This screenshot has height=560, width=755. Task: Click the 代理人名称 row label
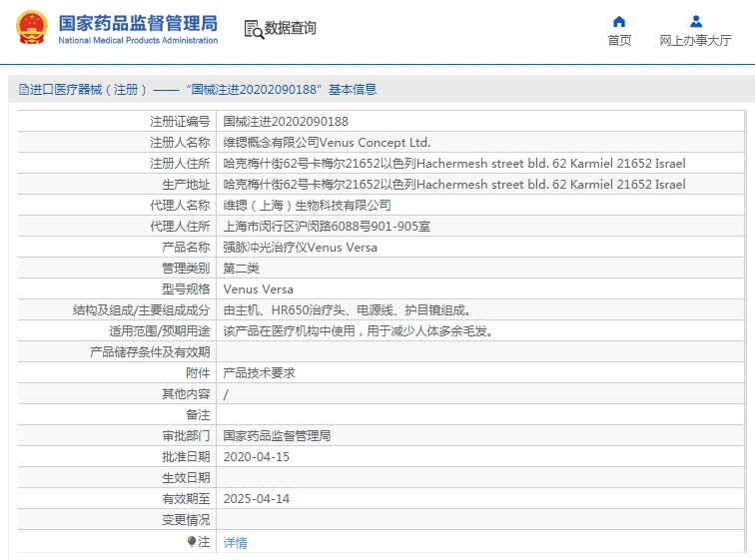[180, 206]
